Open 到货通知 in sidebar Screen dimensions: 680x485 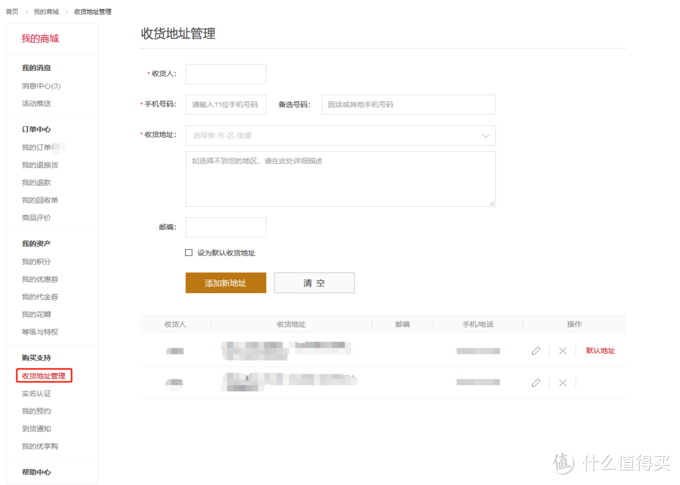pyautogui.click(x=36, y=429)
